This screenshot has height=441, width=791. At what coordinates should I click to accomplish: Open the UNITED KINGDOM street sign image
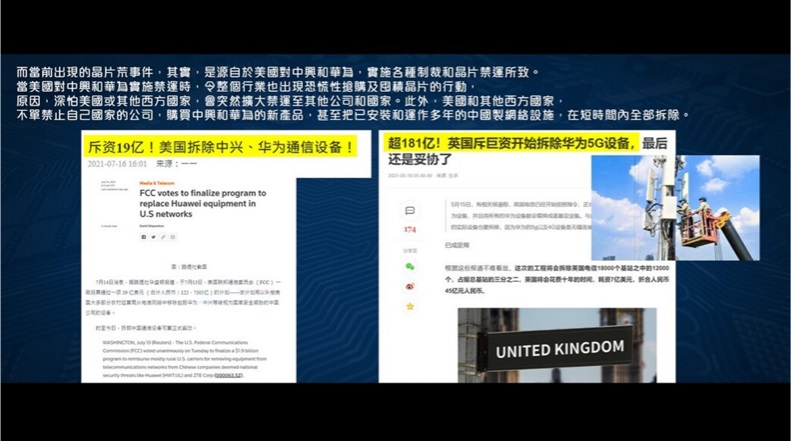(x=557, y=346)
